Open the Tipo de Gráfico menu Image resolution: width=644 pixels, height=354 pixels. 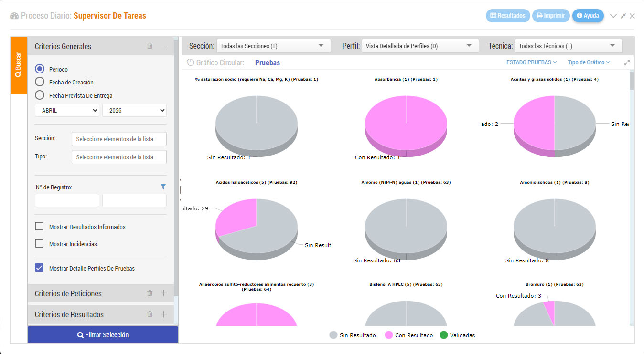tap(589, 62)
